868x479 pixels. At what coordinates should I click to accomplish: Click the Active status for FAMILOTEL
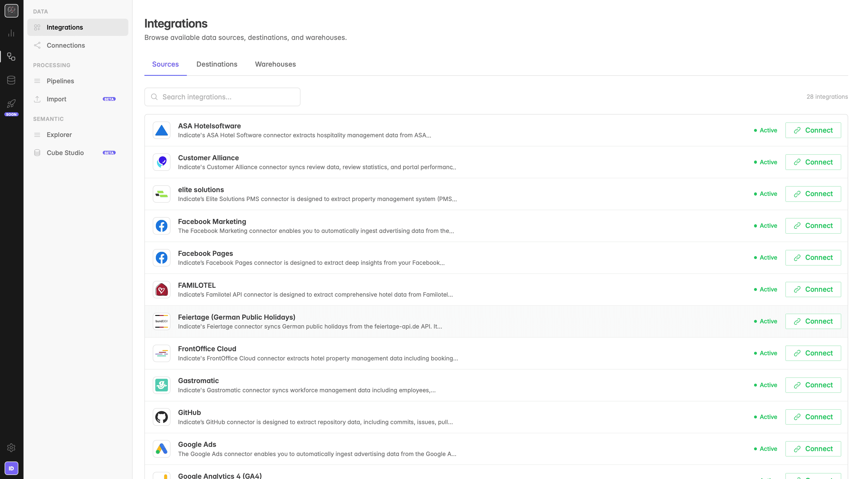pyautogui.click(x=766, y=289)
